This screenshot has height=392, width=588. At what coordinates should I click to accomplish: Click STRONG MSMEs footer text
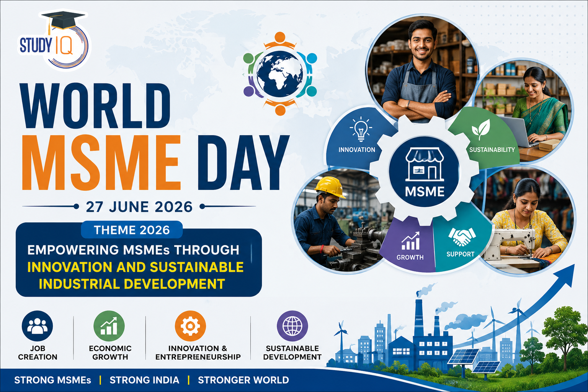coord(52,380)
